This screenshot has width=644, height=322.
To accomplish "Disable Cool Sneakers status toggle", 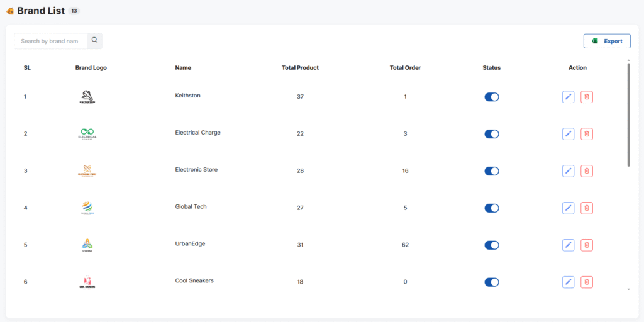I will (x=492, y=282).
